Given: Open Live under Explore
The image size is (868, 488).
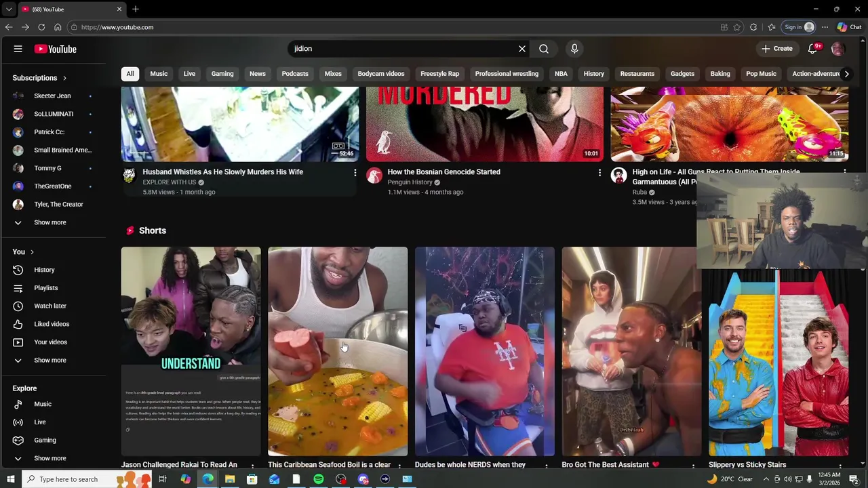Looking at the screenshot, I should tap(39, 422).
